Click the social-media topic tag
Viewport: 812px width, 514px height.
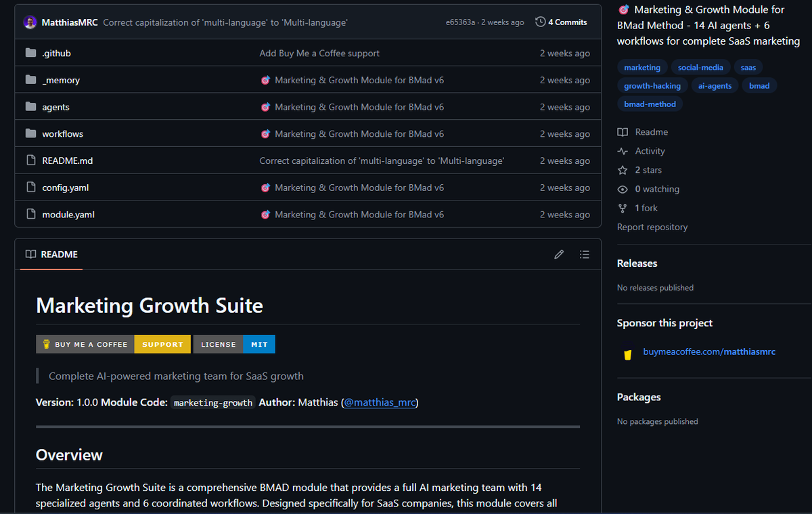(x=700, y=67)
